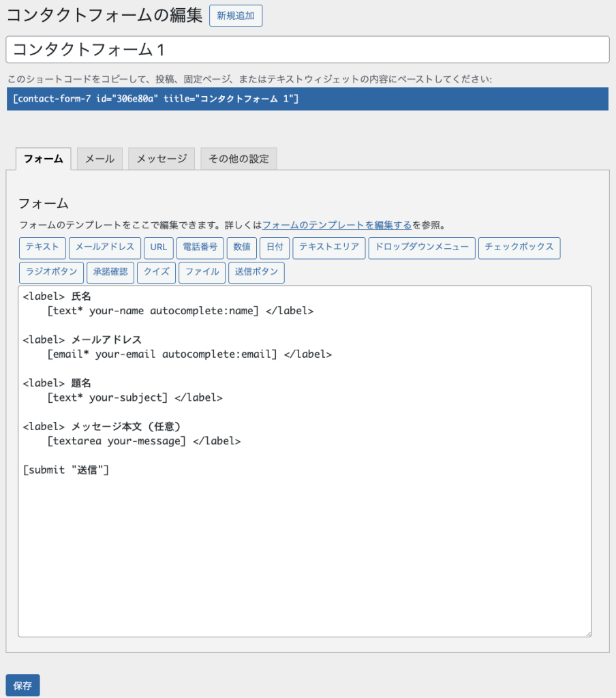Insert a URL form tag
This screenshot has width=616, height=698.
158,248
